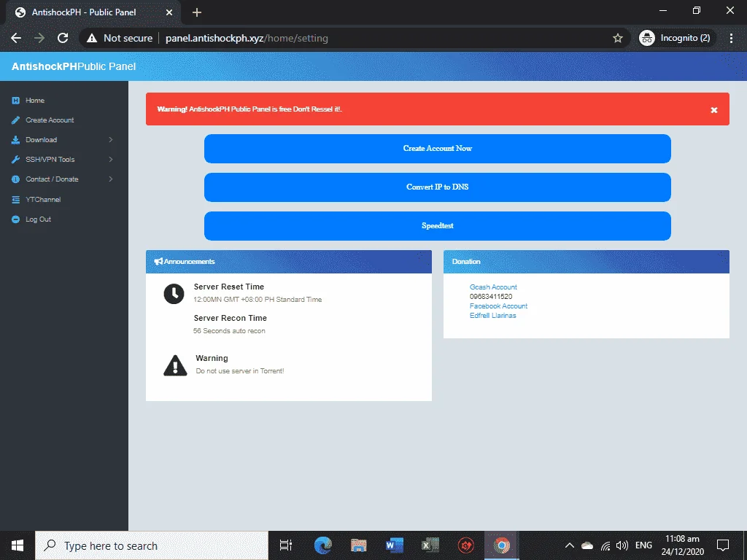Screen dimensions: 747x560
Task: Click the clock icon beside Server Reset Time
Action: (x=174, y=294)
